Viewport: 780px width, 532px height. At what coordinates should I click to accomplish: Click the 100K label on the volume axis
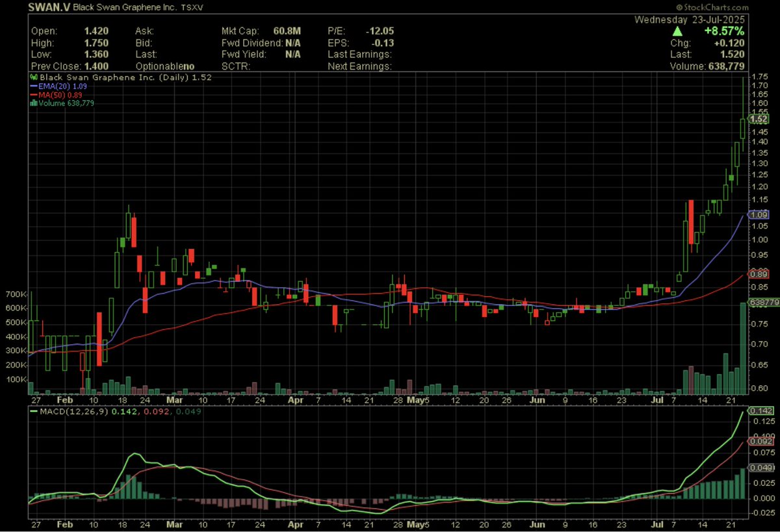[x=15, y=379]
